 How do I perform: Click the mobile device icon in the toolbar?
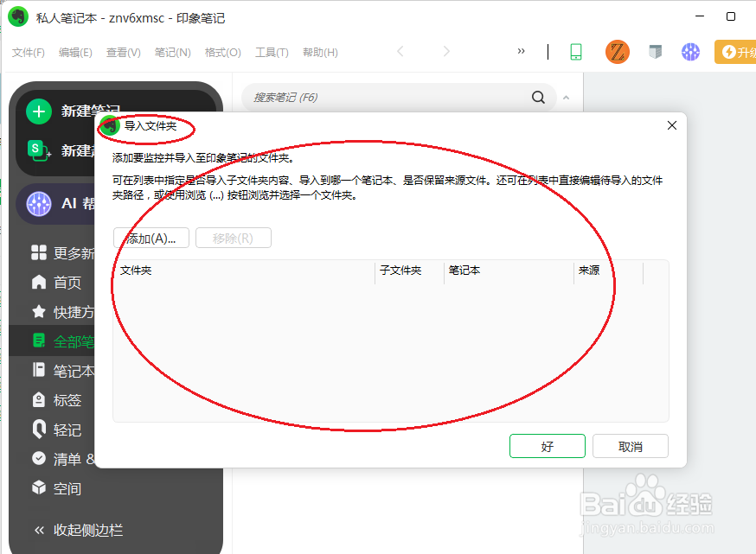tap(576, 52)
